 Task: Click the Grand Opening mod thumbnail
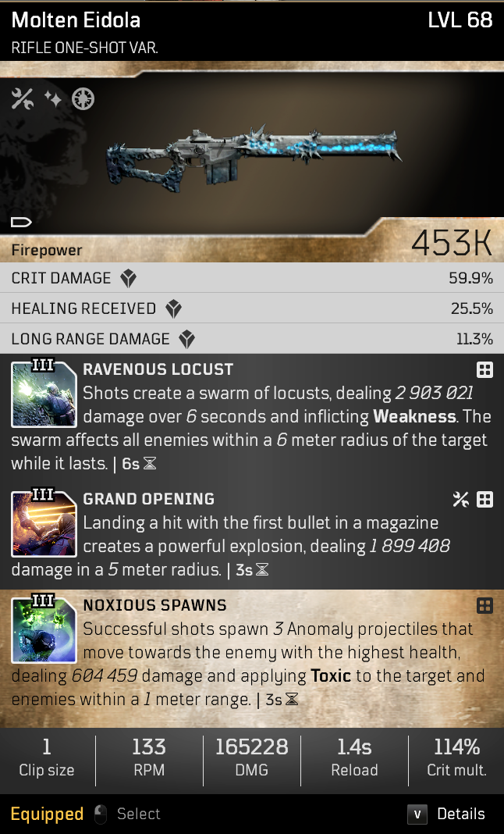[x=44, y=523]
